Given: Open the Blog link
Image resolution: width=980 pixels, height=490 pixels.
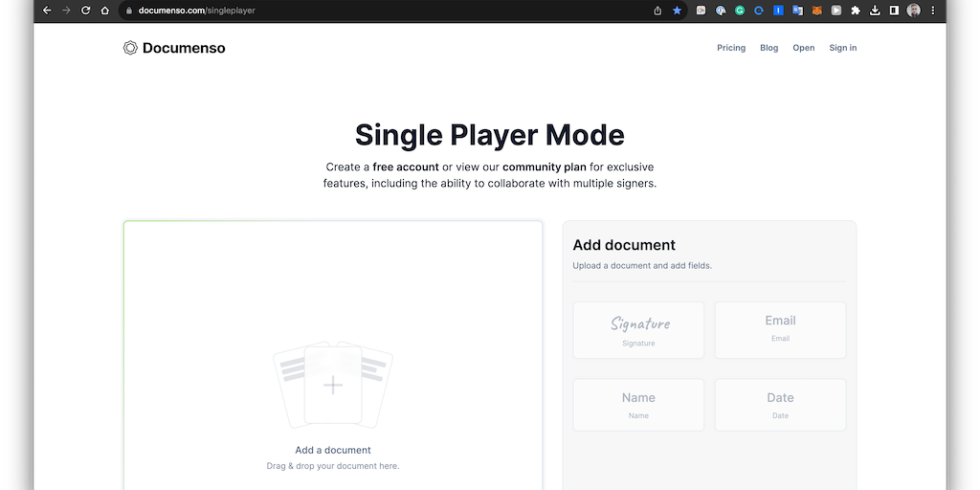Looking at the screenshot, I should (769, 48).
